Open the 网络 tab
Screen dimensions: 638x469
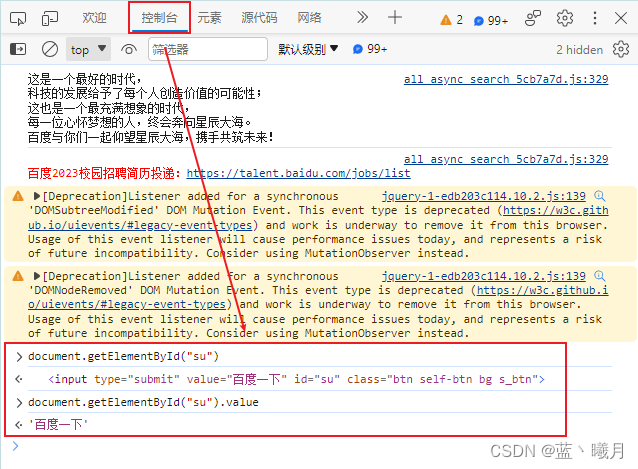(x=309, y=18)
